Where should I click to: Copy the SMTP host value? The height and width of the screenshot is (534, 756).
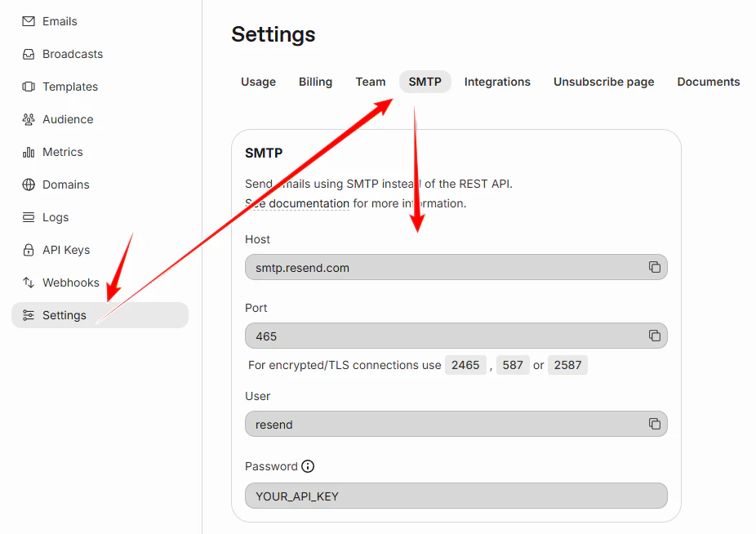(654, 266)
